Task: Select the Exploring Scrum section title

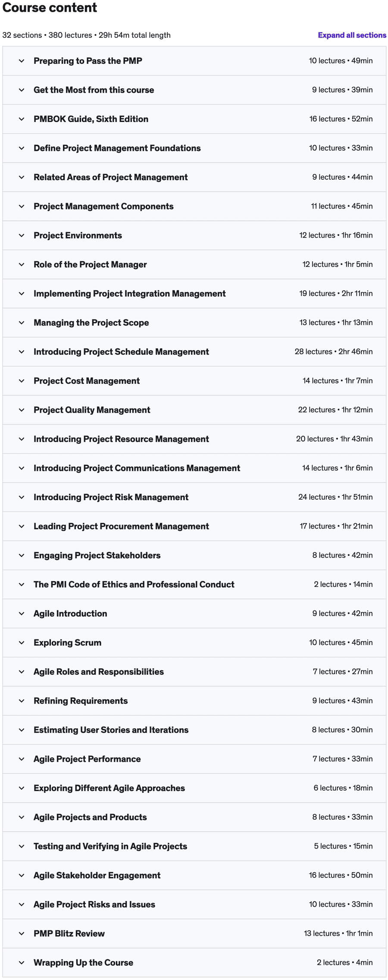Action: click(68, 643)
